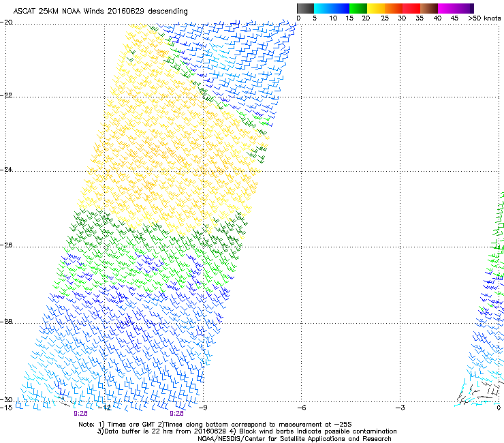Click the color scale's "30" label
Image resolution: width=504 pixels, height=443 pixels.
pyautogui.click(x=402, y=18)
